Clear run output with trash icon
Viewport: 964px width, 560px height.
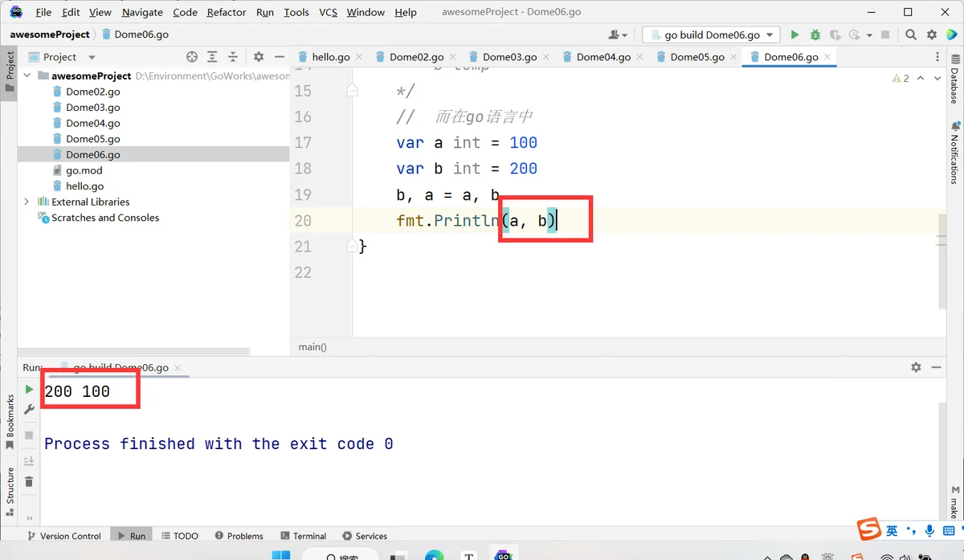pyautogui.click(x=29, y=482)
